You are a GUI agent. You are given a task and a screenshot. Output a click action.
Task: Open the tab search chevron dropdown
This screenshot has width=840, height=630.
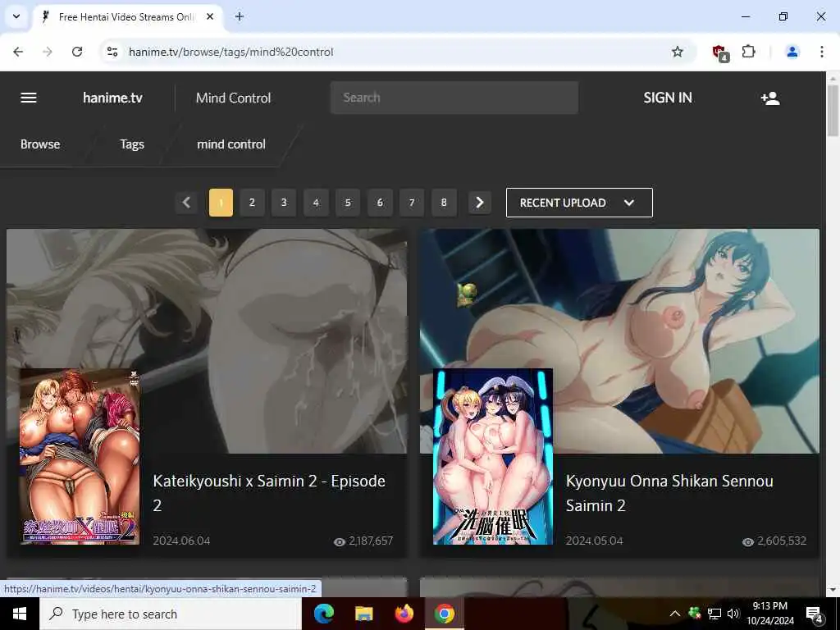pos(16,16)
